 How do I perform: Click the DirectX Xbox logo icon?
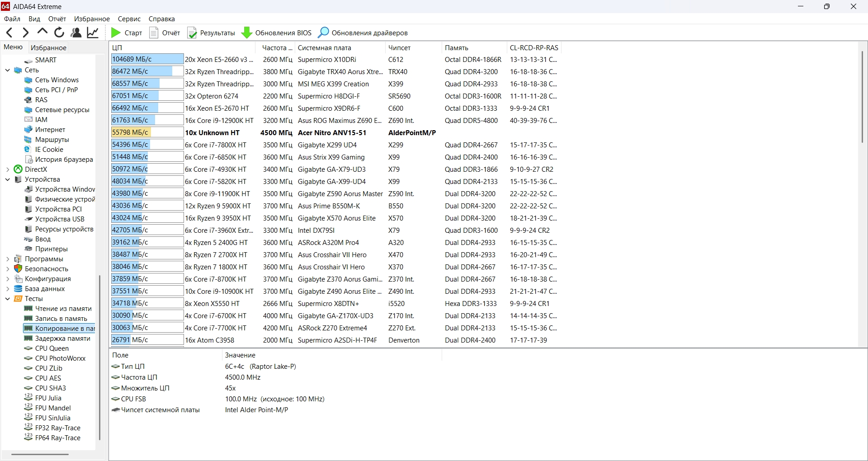pyautogui.click(x=18, y=169)
